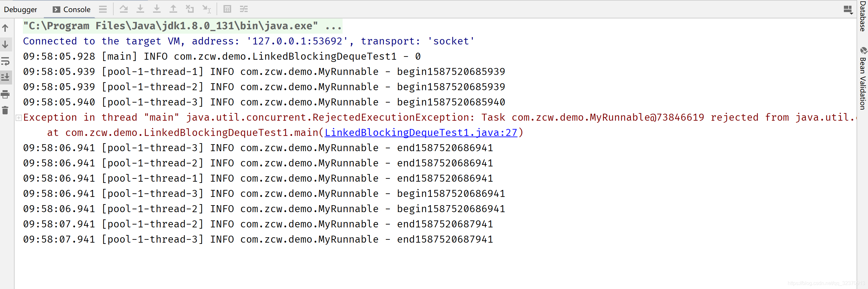Open the Console tab
The width and height of the screenshot is (868, 289).
point(71,10)
